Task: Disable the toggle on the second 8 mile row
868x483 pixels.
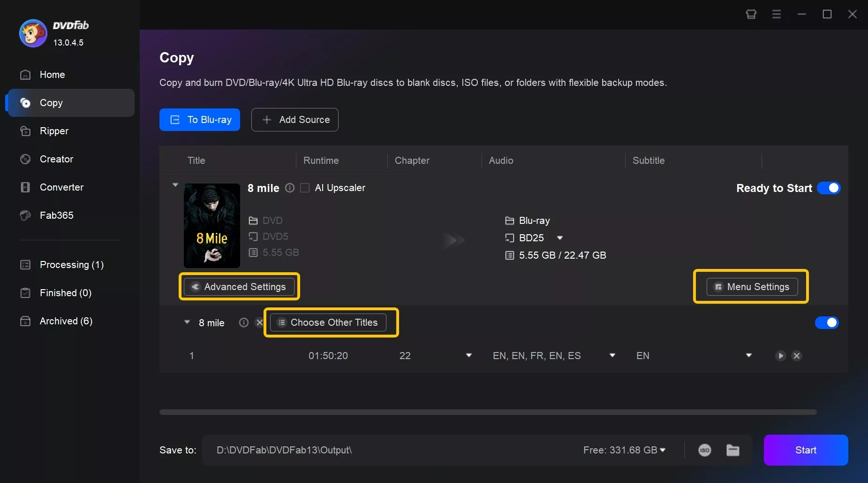Action: click(827, 322)
